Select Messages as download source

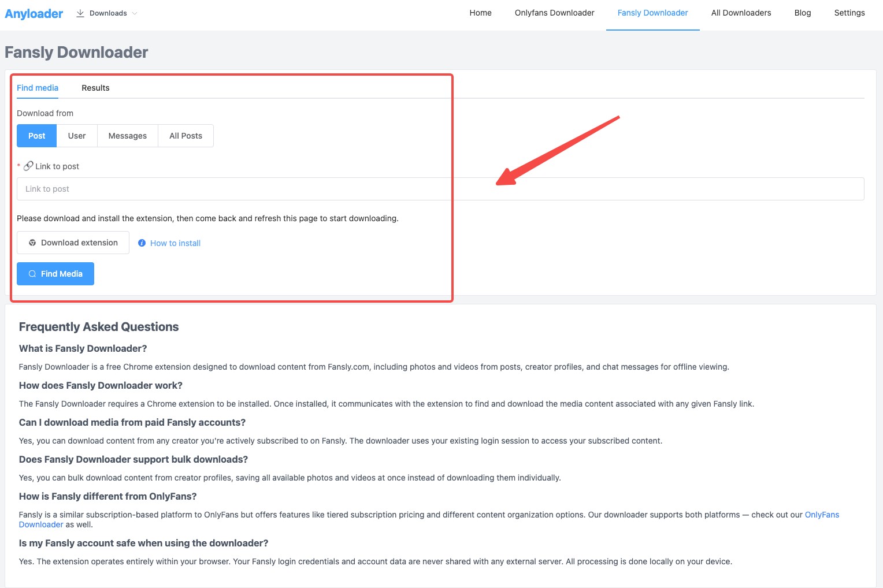pos(128,136)
